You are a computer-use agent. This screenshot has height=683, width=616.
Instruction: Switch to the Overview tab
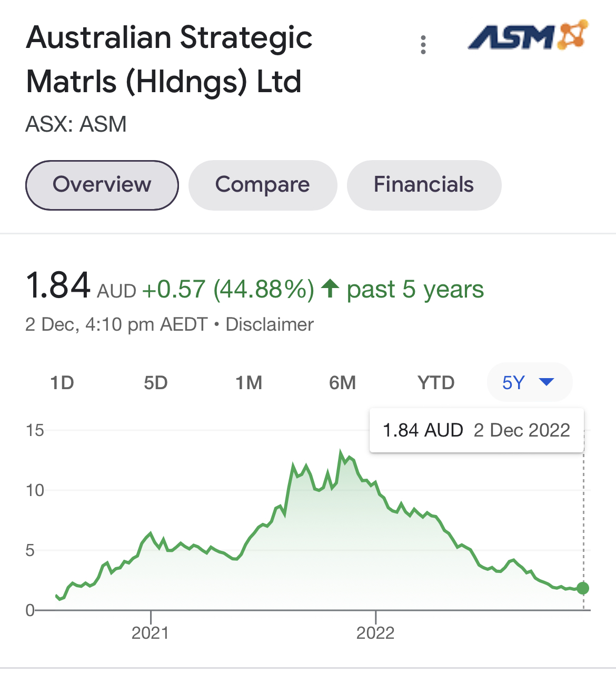click(102, 185)
